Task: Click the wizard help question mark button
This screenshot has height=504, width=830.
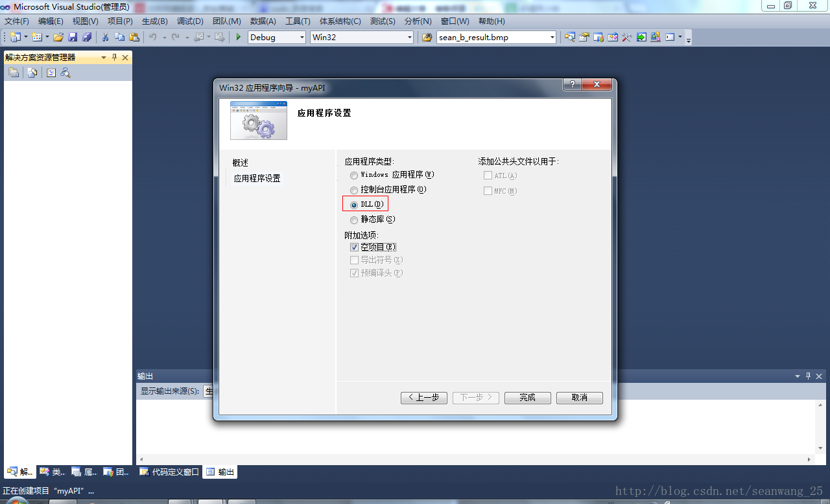Action: click(572, 85)
